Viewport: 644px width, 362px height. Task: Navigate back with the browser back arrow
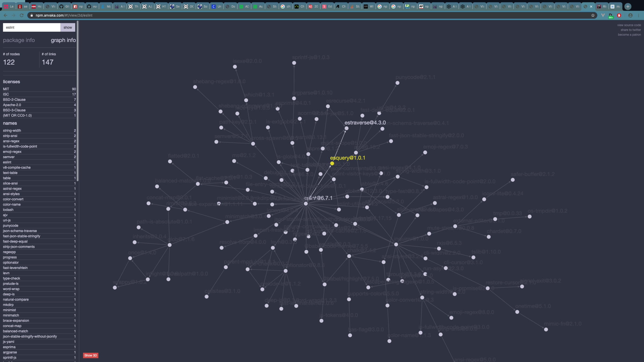6,16
